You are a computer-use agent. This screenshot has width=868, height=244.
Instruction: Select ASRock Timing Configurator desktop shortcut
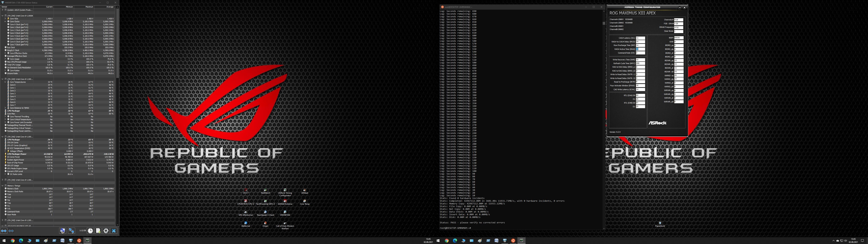tap(285, 193)
